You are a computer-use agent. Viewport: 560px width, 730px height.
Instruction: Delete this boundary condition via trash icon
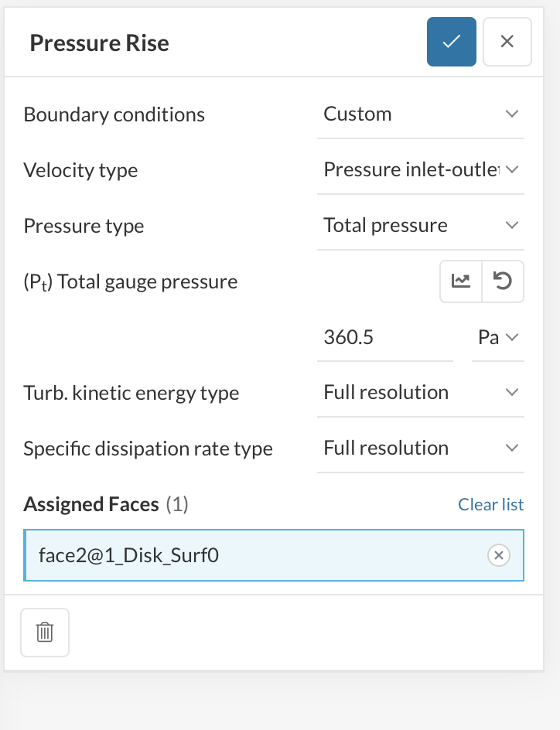coord(45,633)
